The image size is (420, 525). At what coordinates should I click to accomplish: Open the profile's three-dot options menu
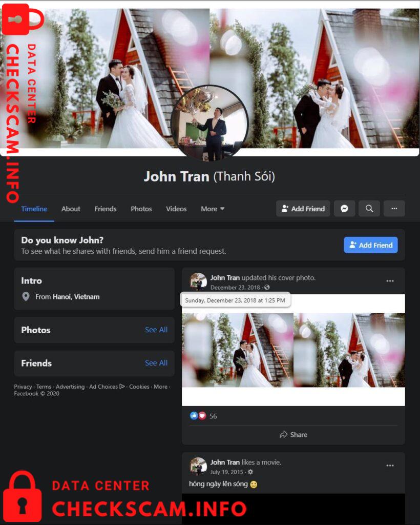394,209
